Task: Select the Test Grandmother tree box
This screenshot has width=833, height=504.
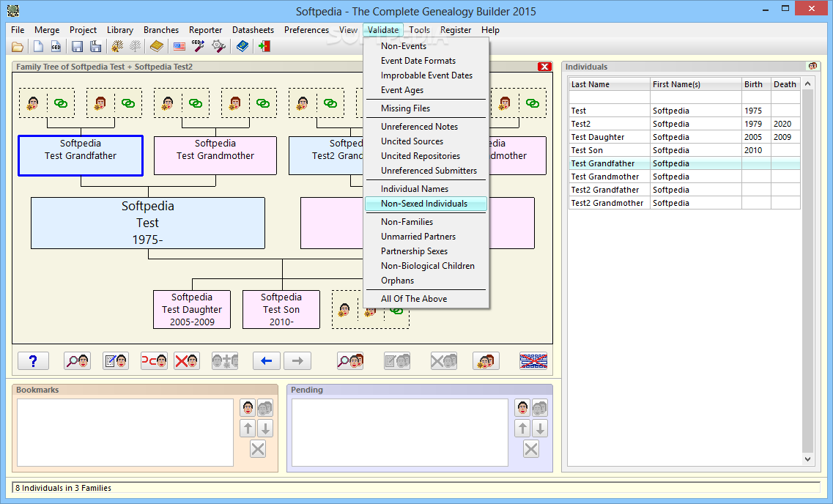Action: point(215,155)
